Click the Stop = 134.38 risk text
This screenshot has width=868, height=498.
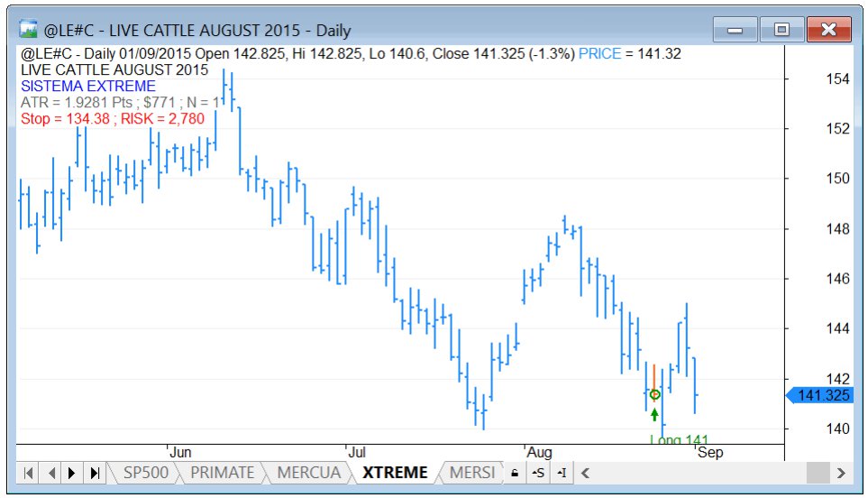[113, 118]
